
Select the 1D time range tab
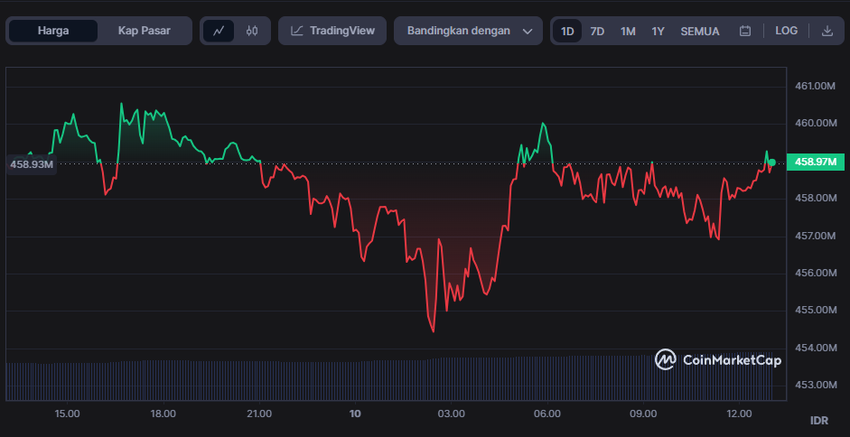tap(567, 31)
